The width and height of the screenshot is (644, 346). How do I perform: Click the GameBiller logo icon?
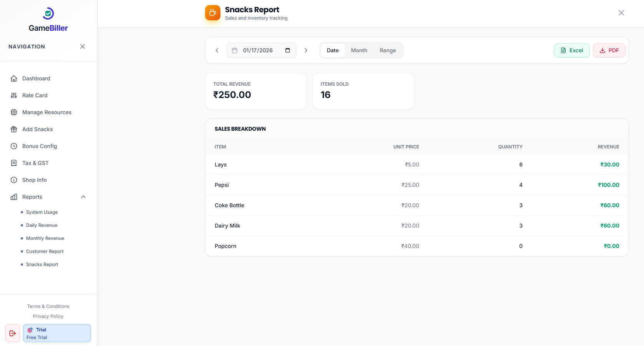coord(48,13)
